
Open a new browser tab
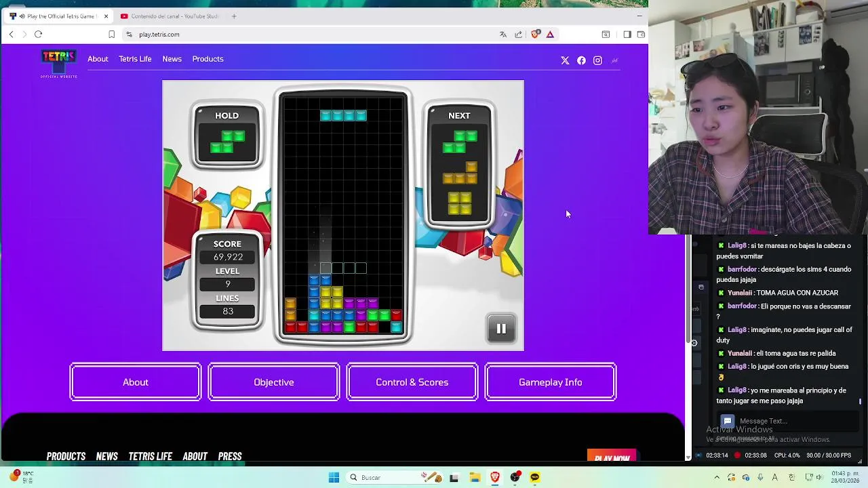(x=234, y=16)
